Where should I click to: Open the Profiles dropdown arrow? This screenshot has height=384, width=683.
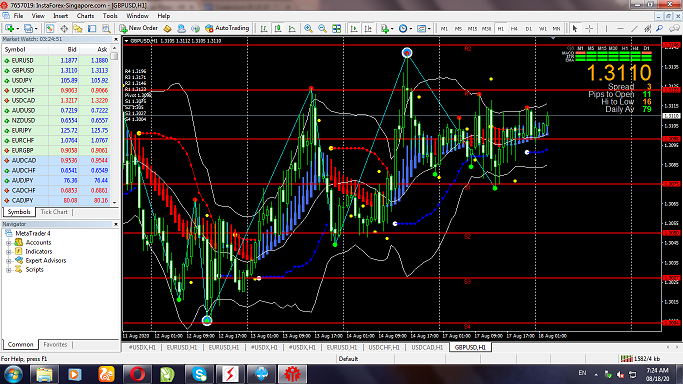pos(36,29)
